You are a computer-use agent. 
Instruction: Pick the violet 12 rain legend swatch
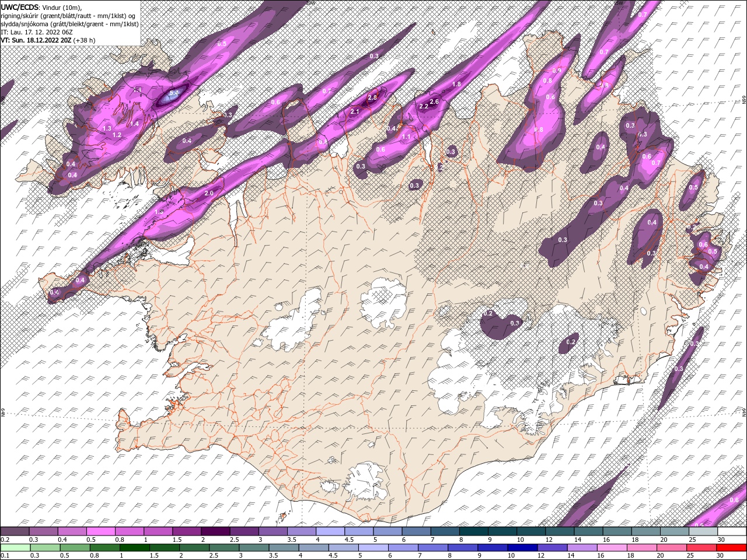point(552,548)
